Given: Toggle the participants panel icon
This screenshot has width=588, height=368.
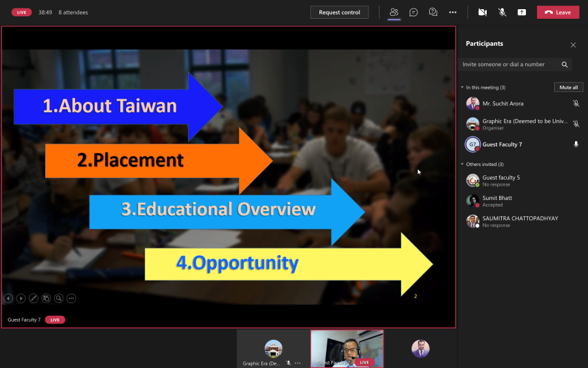Looking at the screenshot, I should 394,12.
